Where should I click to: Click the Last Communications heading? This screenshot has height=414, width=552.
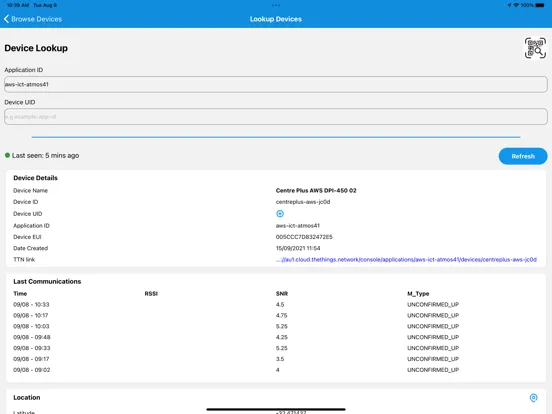point(47,281)
